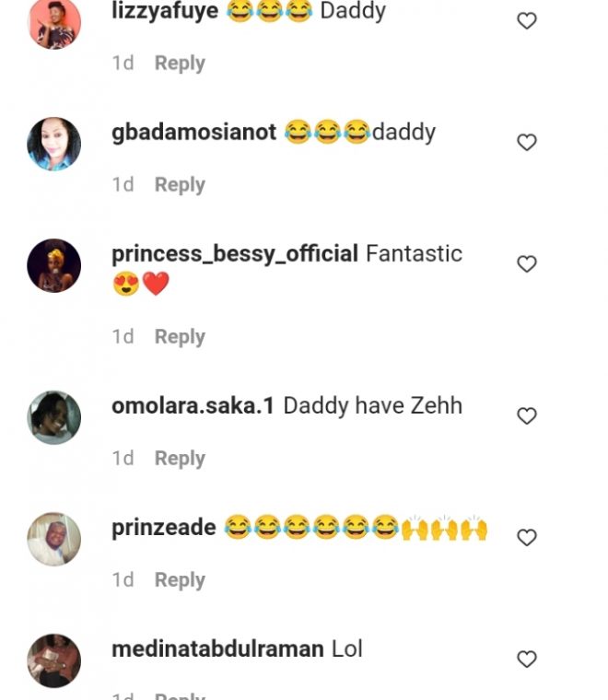Reply to omolara.saka.1's comment
This screenshot has height=700, width=608.
[180, 459]
